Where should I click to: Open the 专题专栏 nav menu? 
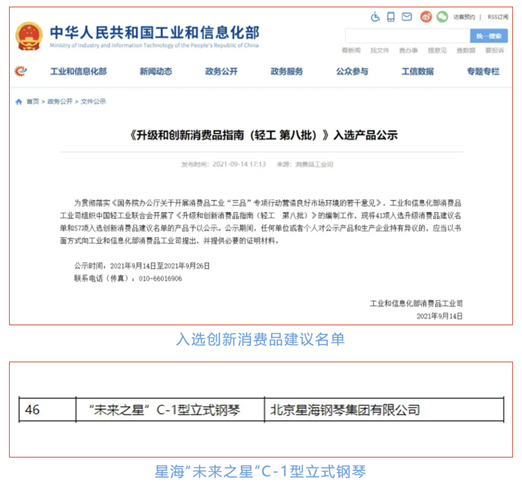pyautogui.click(x=483, y=71)
